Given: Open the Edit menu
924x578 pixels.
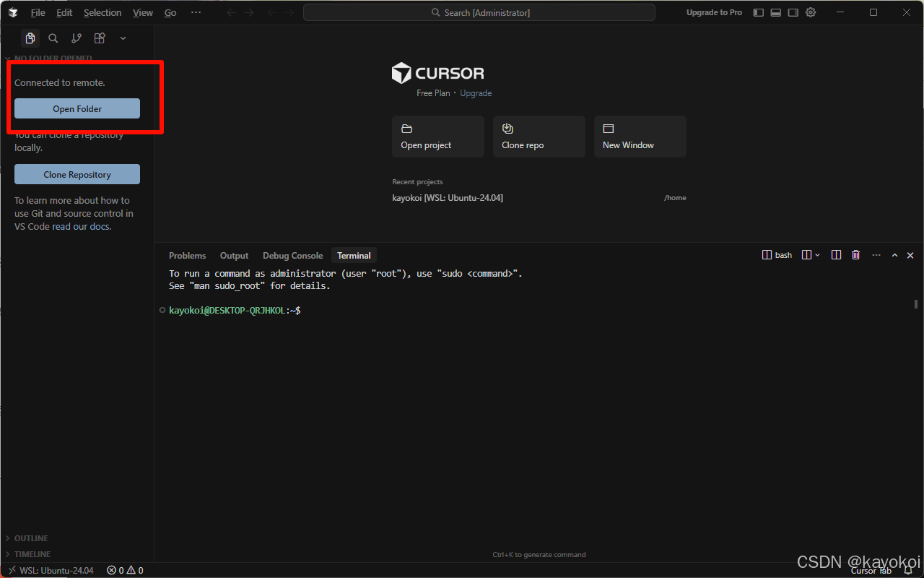Looking at the screenshot, I should (64, 12).
